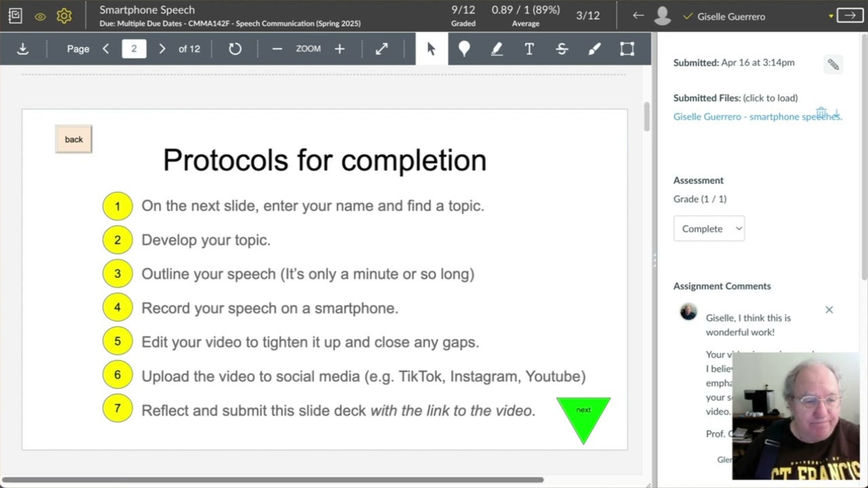Viewport: 868px width, 488px height.
Task: Open Giselle Guerrero smartphone speeches file
Action: tap(757, 117)
